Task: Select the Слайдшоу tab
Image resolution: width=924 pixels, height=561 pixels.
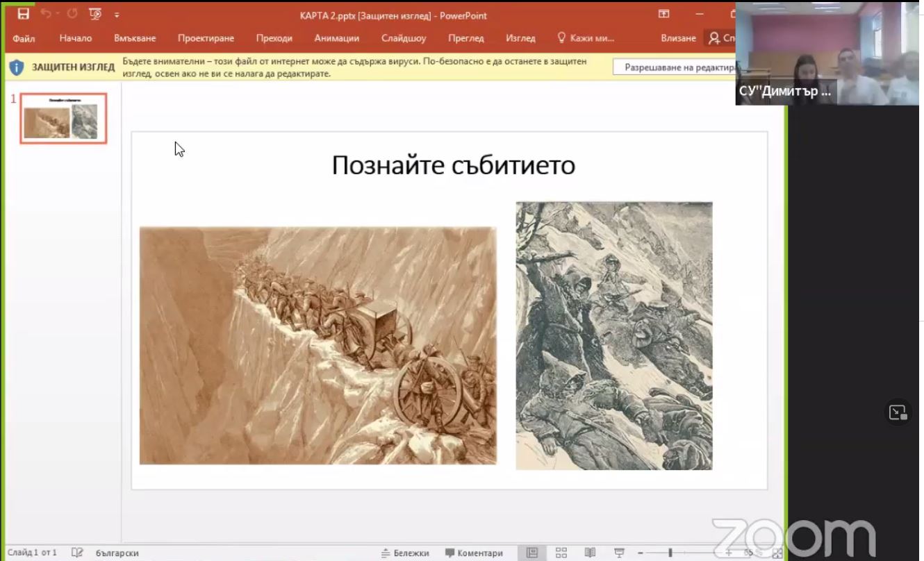Action: pos(404,38)
